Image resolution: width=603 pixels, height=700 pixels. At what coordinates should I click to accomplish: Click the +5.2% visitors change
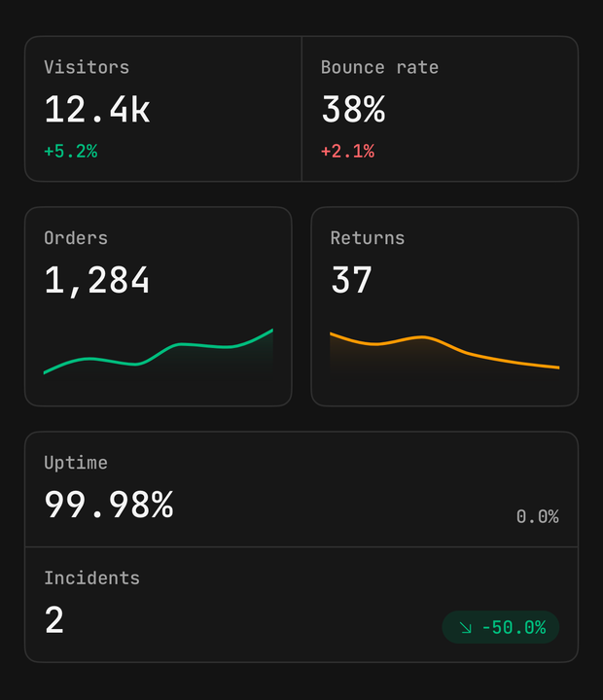71,152
